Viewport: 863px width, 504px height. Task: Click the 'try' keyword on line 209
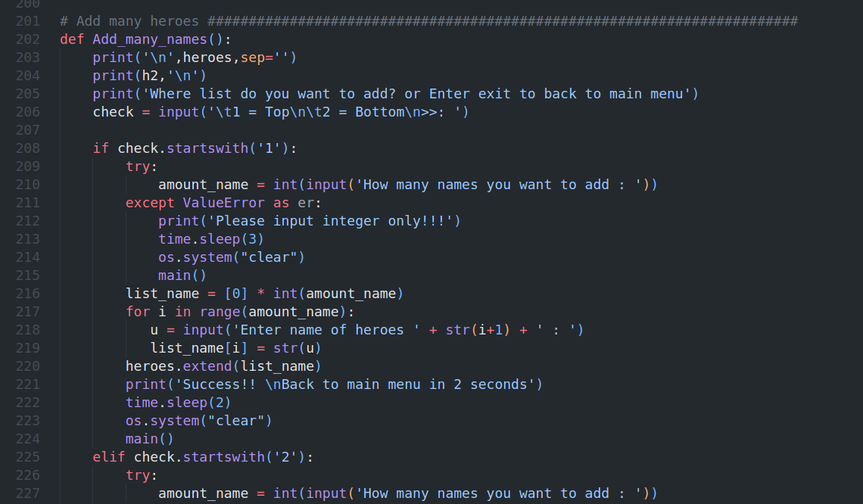[x=138, y=166]
